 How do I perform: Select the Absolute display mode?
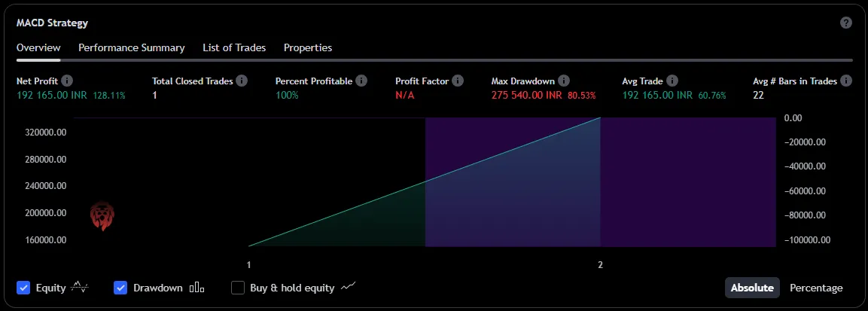click(x=752, y=288)
